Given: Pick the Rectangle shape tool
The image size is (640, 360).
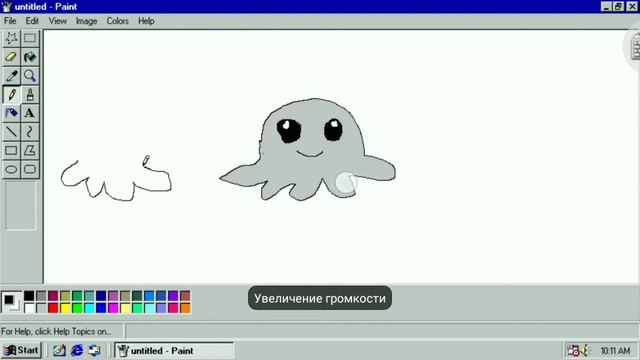Looking at the screenshot, I should [11, 151].
